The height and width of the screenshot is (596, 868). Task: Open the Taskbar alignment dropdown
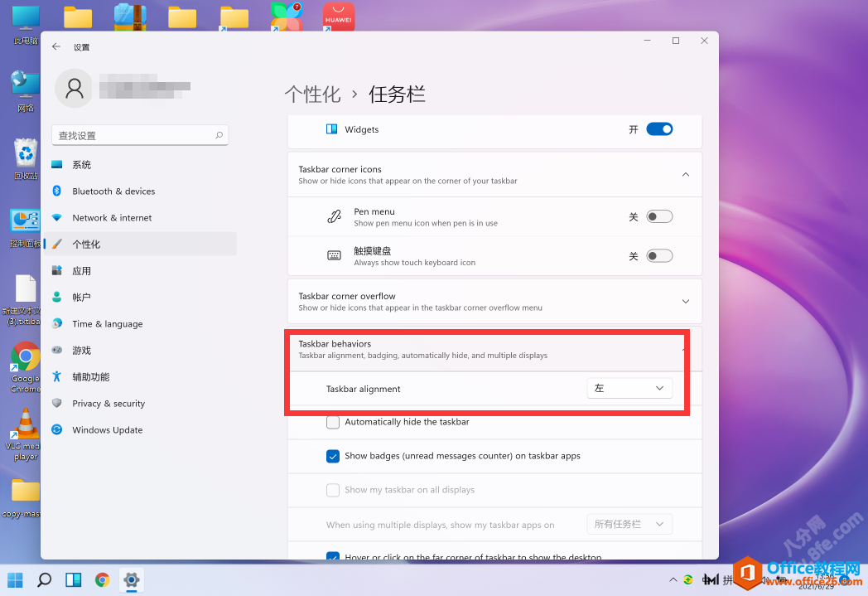pyautogui.click(x=629, y=388)
